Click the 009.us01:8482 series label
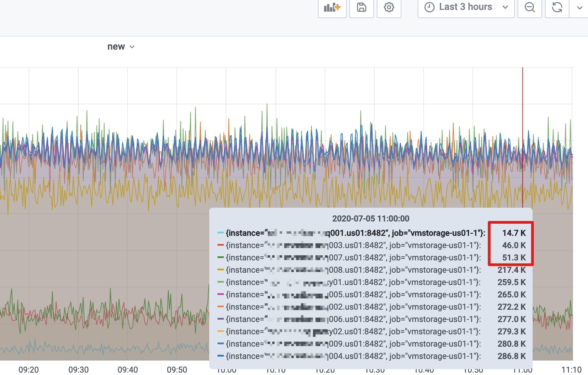This screenshot has height=375, width=588. [x=353, y=344]
